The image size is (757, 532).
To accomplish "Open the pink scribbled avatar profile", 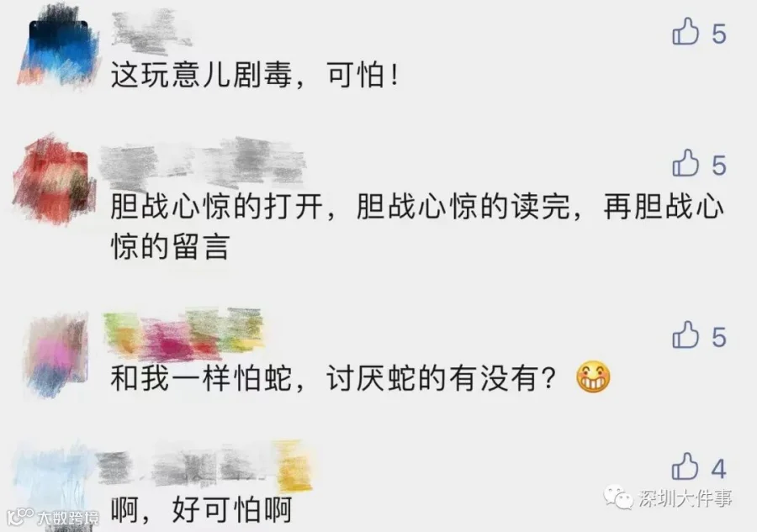I will [57, 355].
